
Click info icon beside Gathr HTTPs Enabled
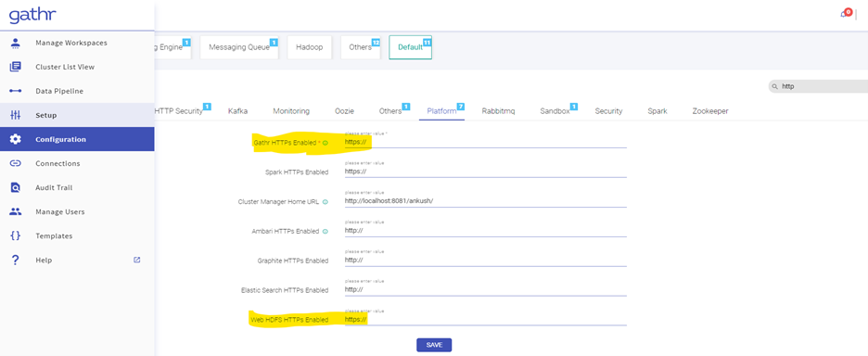(x=325, y=143)
